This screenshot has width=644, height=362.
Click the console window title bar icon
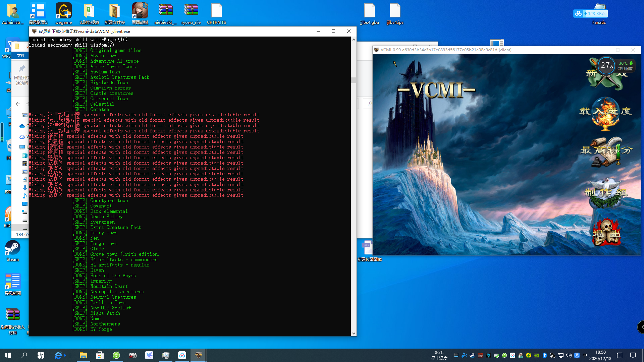(34, 31)
